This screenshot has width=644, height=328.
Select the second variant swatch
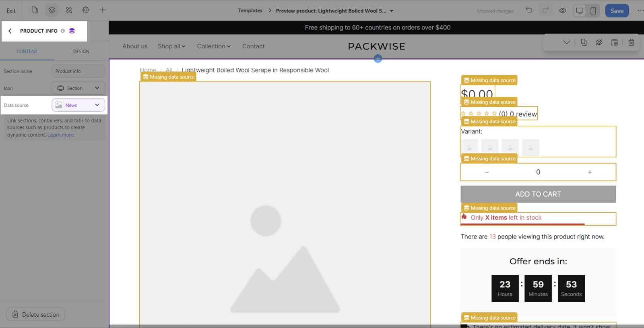click(x=490, y=147)
